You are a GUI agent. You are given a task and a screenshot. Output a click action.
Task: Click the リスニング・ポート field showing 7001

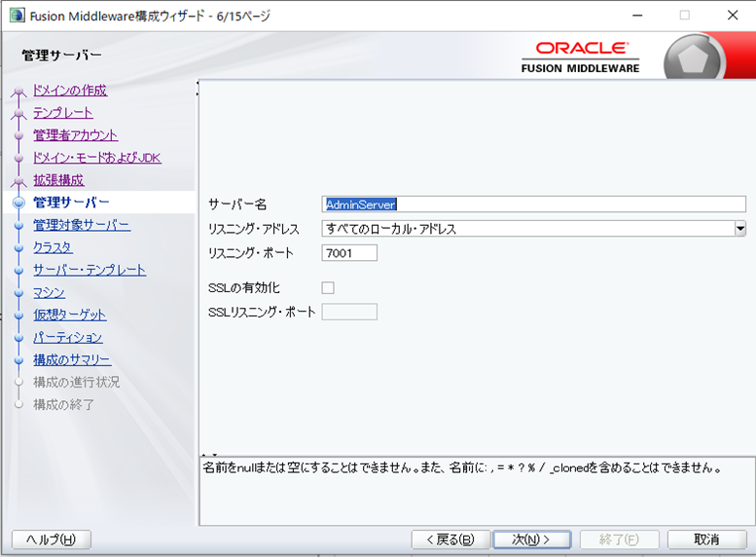click(x=348, y=253)
